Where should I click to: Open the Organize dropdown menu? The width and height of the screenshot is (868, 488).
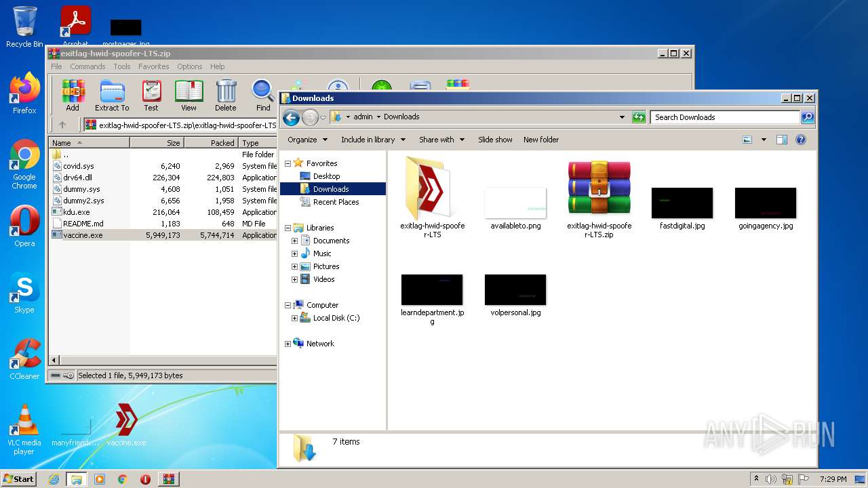point(308,140)
